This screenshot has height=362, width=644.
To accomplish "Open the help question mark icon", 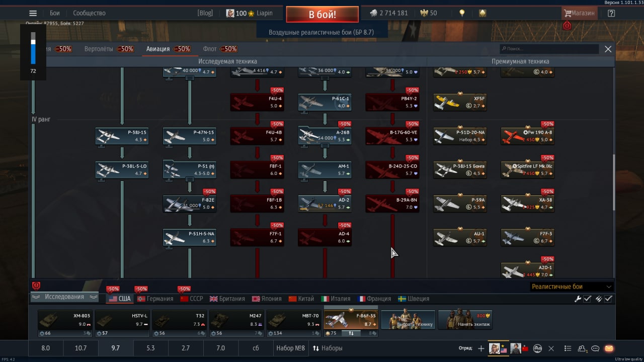I will point(611,14).
